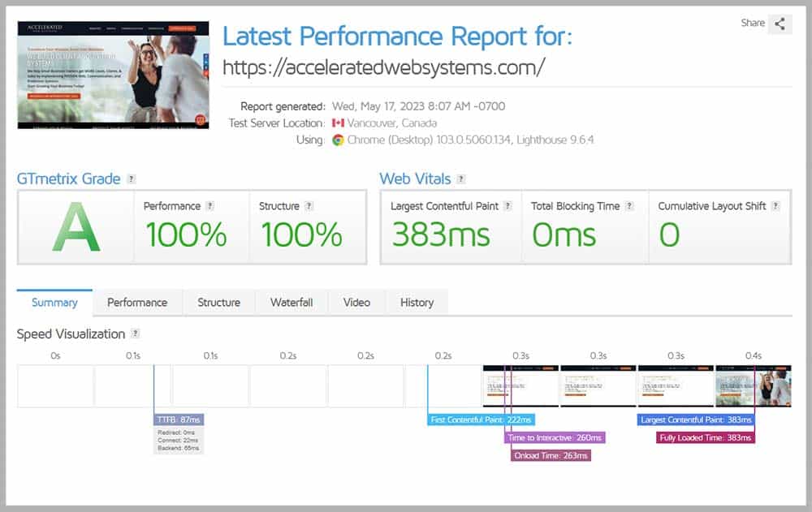Switch to the Structure tab
Viewport: 812px width, 512px height.
click(x=218, y=303)
